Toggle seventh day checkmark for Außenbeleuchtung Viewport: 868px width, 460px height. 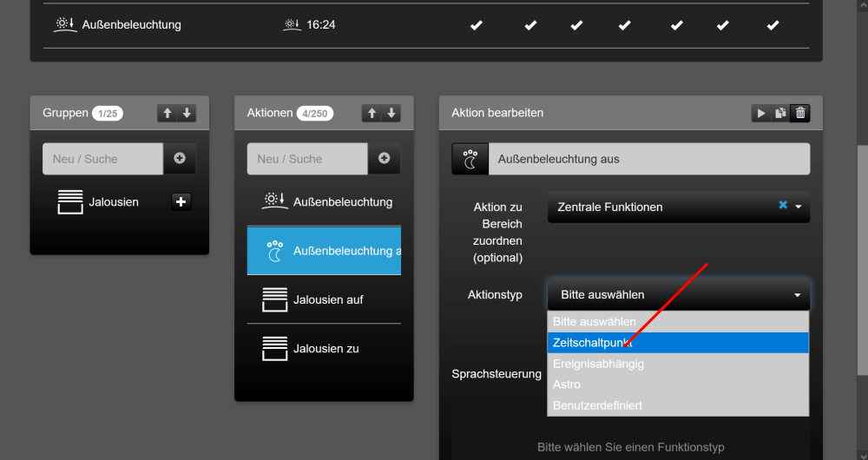(773, 25)
